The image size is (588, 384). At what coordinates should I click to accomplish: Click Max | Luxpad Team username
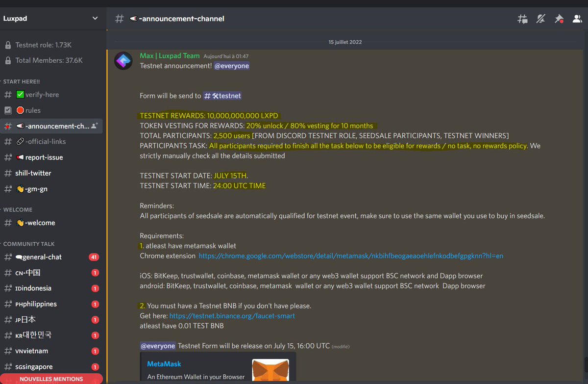point(170,56)
